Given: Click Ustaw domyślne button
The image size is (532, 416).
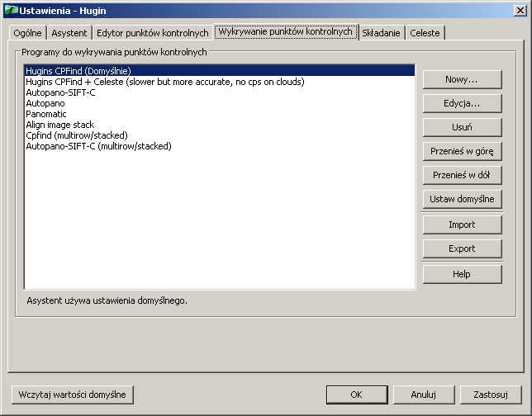Looking at the screenshot, I should (462, 199).
